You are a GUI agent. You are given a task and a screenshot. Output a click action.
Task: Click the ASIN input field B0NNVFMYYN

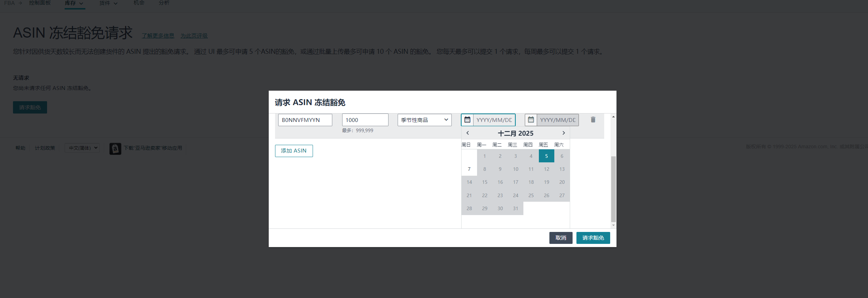305,120
